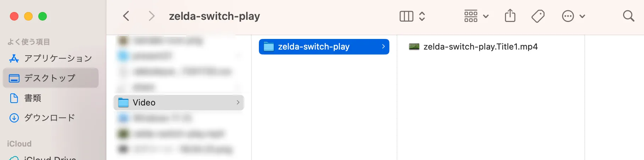644x160 pixels.
Task: Select デスクトップ in the sidebar
Action: tap(50, 78)
